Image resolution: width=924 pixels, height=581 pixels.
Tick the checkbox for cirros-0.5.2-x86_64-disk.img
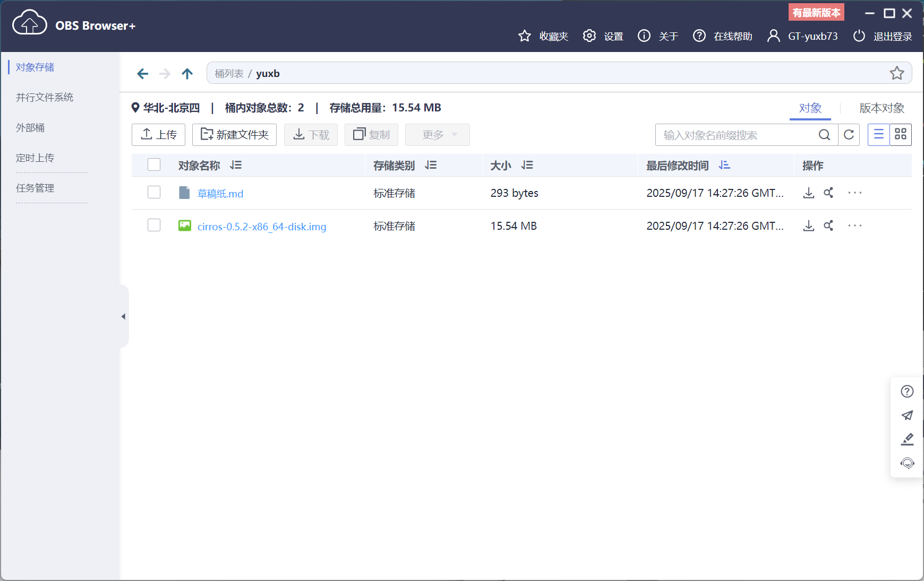154,225
